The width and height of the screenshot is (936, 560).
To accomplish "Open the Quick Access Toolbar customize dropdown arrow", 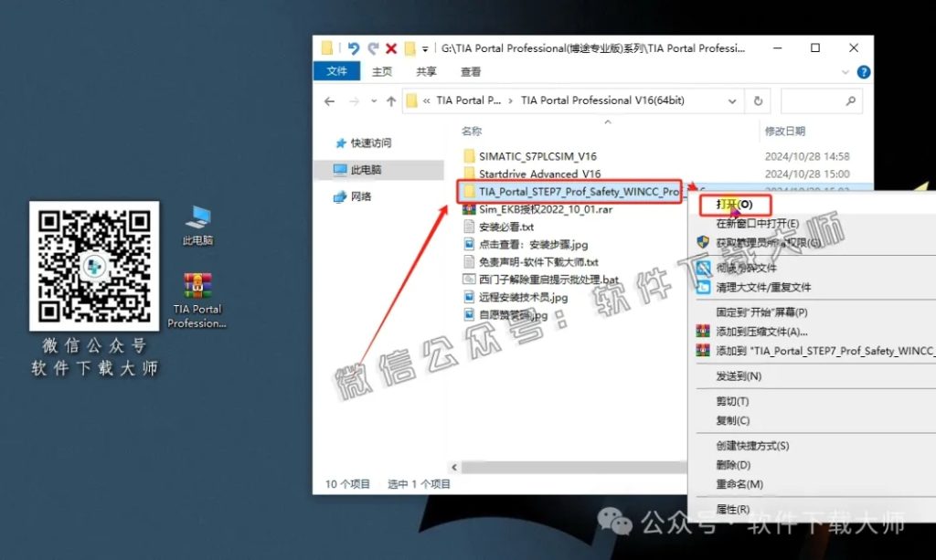I will (x=424, y=49).
